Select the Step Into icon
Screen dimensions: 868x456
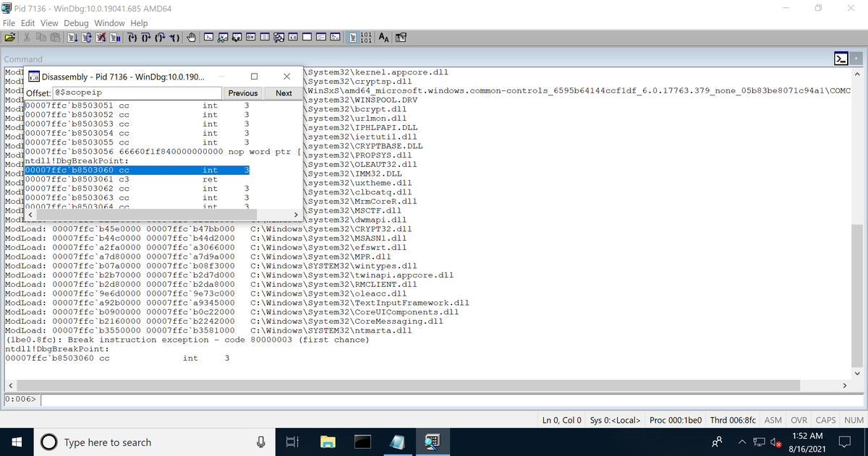tap(132, 37)
